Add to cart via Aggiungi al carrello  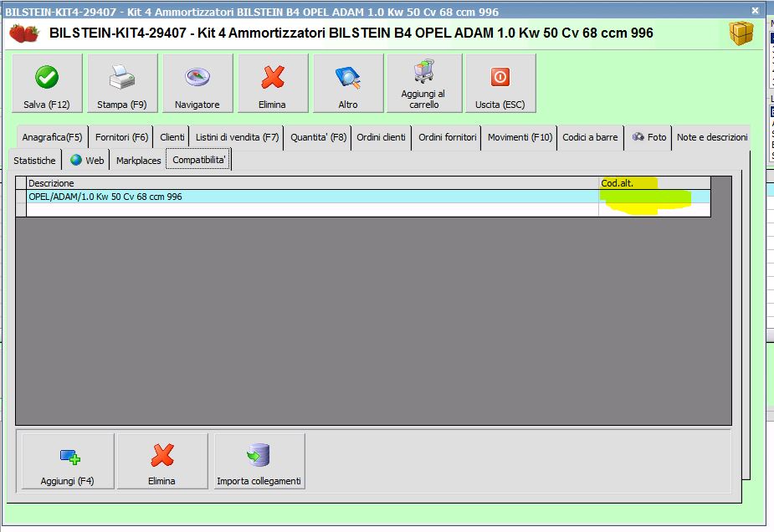pos(424,83)
